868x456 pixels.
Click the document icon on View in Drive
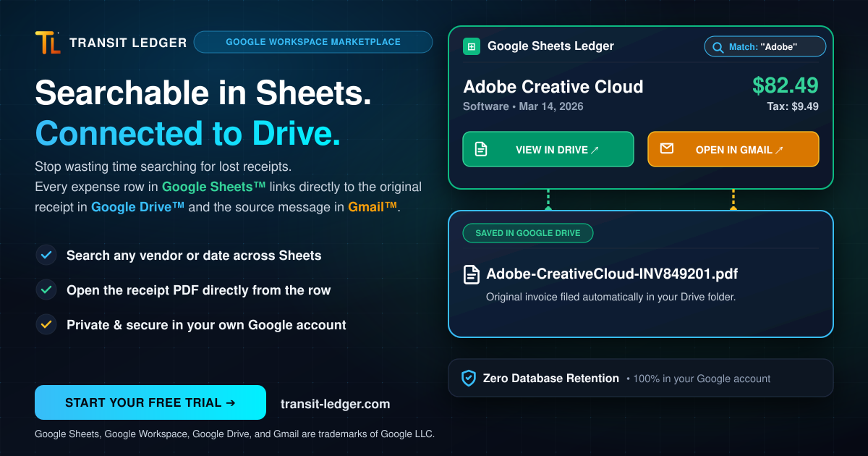tap(481, 150)
